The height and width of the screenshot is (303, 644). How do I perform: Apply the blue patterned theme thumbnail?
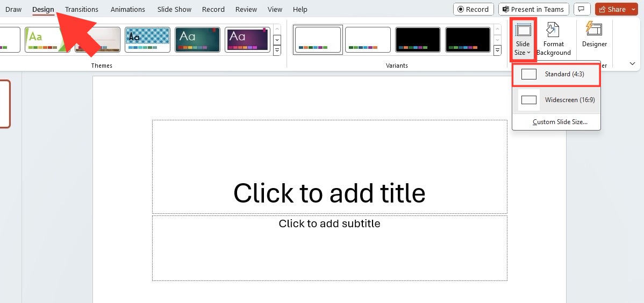click(x=147, y=40)
